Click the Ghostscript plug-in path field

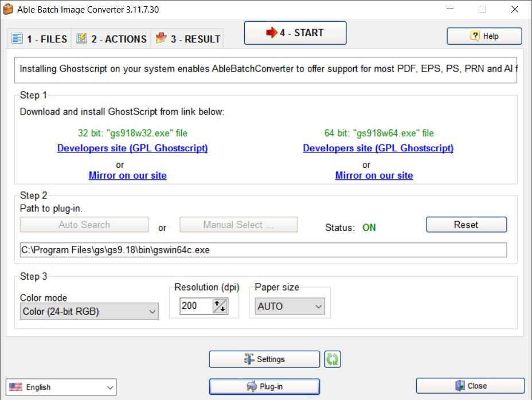pyautogui.click(x=263, y=250)
